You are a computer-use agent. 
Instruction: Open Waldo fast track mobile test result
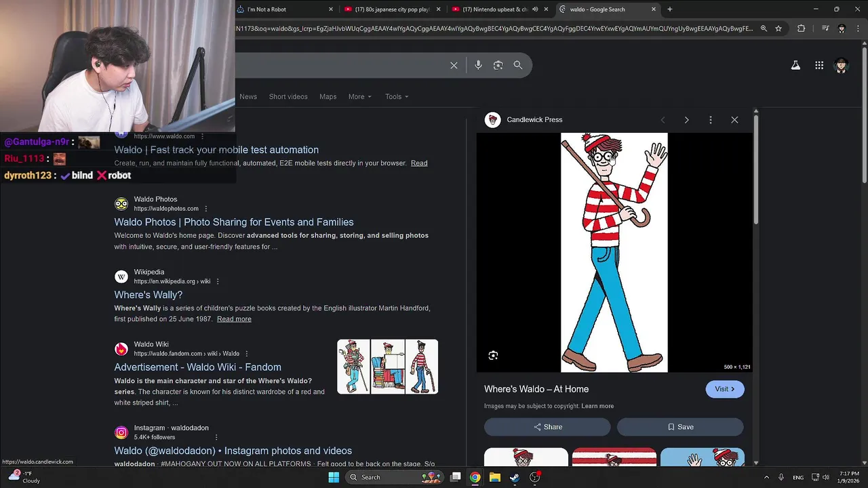point(216,150)
